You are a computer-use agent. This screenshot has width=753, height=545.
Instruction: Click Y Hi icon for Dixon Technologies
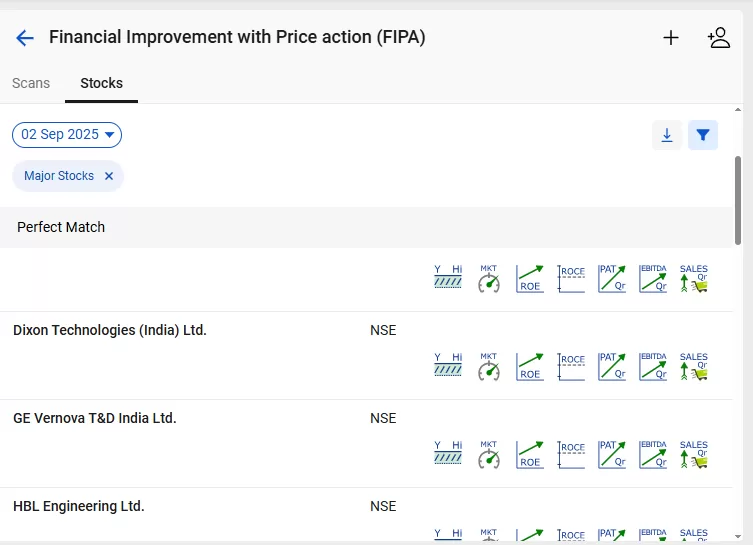(x=448, y=365)
